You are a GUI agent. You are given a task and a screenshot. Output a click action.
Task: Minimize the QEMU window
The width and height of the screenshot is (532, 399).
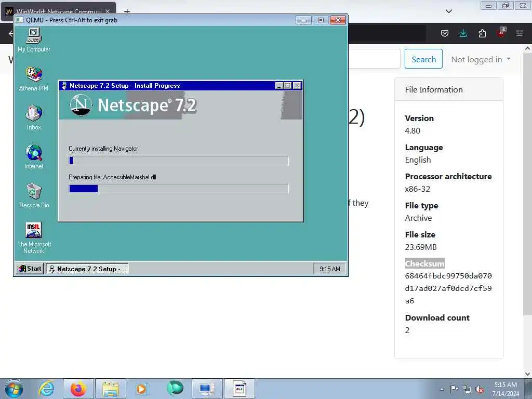tap(303, 20)
